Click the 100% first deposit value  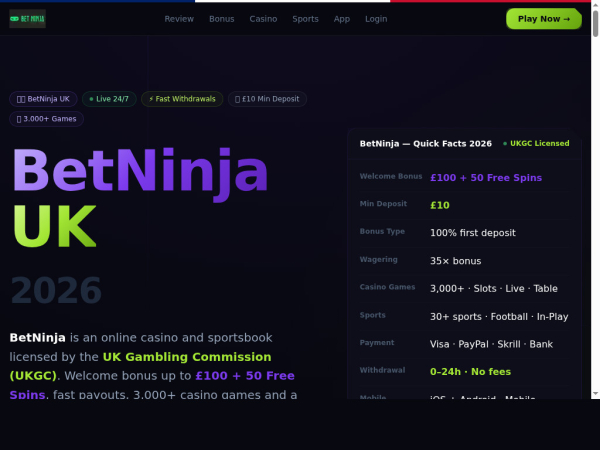point(473,233)
